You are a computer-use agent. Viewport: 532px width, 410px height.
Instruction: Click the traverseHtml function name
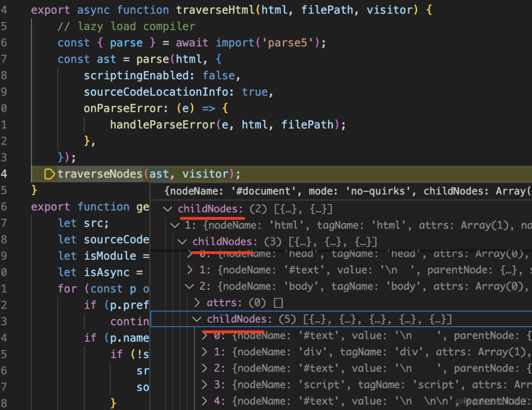click(x=215, y=10)
